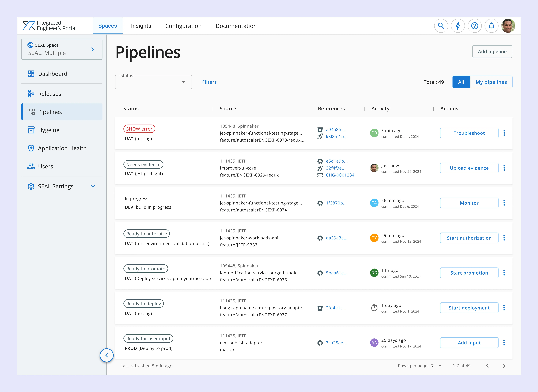Open more options for Needs evidence row
The width and height of the screenshot is (538, 392).
coord(504,168)
